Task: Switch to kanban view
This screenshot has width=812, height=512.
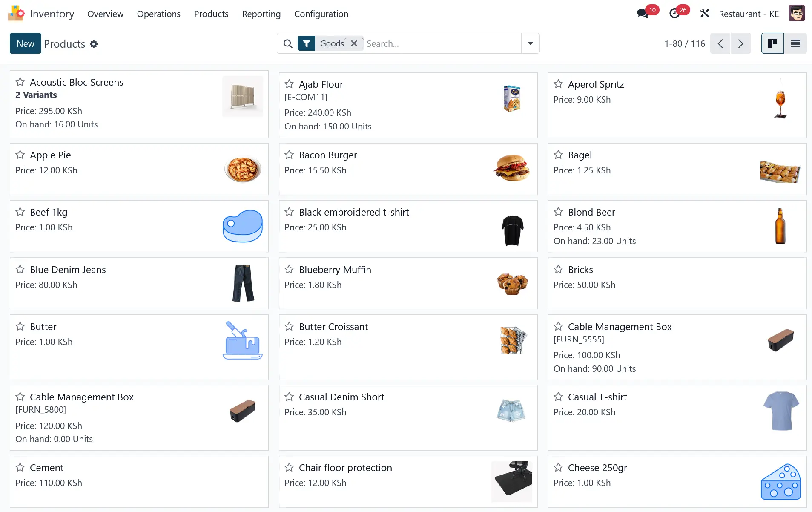Action: pyautogui.click(x=772, y=43)
